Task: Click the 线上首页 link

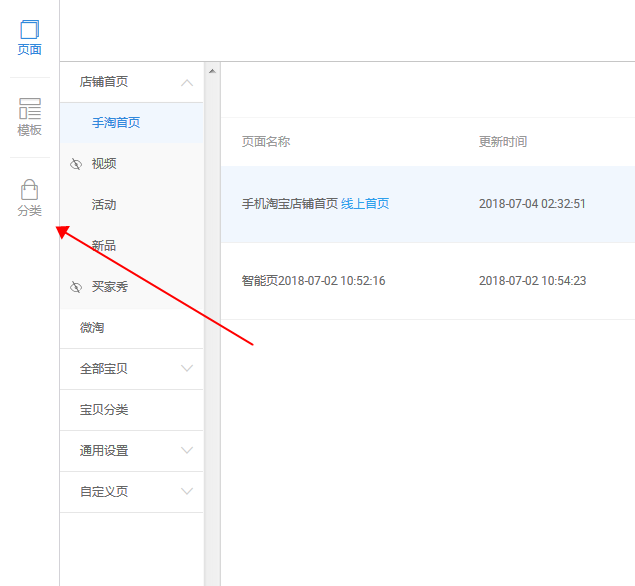Action: [365, 204]
